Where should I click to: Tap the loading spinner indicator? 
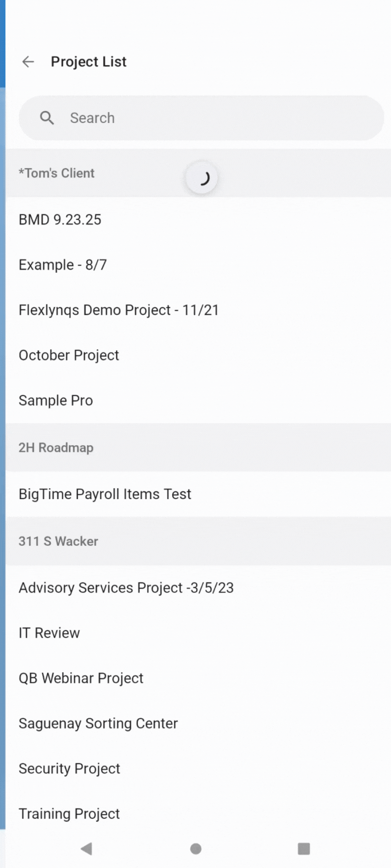201,178
